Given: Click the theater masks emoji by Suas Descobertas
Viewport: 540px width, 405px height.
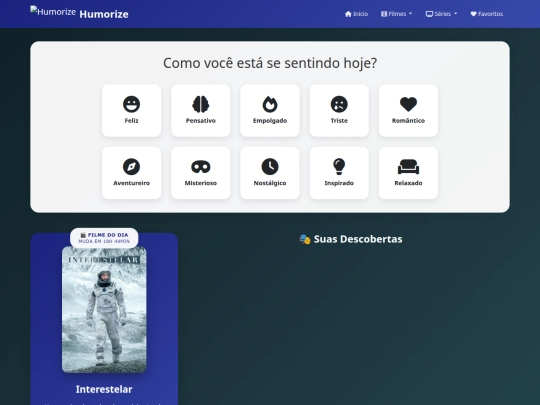Looking at the screenshot, I should tap(305, 239).
